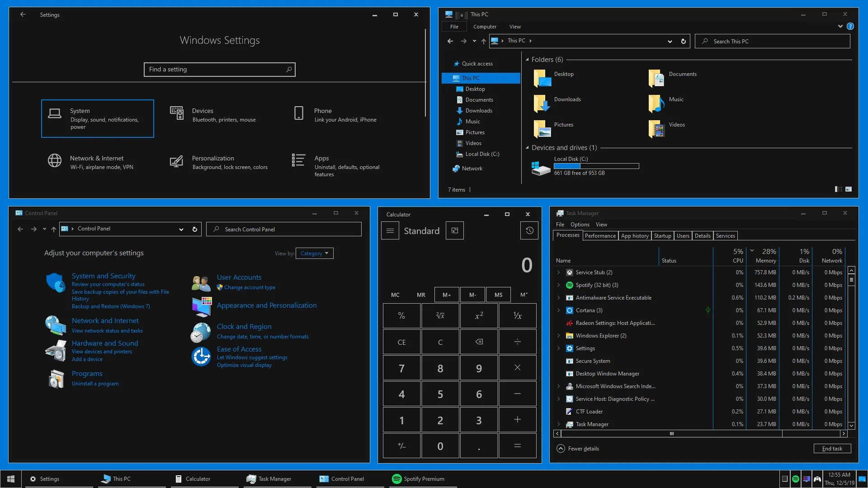
Task: Click the End task button
Action: (x=832, y=449)
